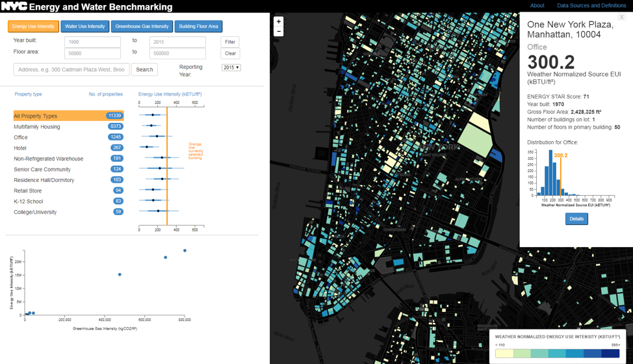Click Floor area minimum field
Image resolution: width=633 pixels, height=364 pixels.
(x=92, y=53)
